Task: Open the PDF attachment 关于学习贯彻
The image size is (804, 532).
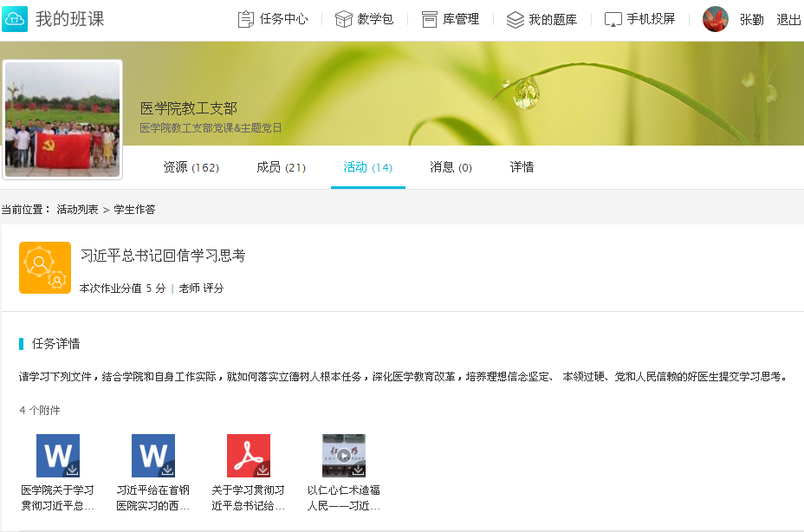Action: pos(249,456)
